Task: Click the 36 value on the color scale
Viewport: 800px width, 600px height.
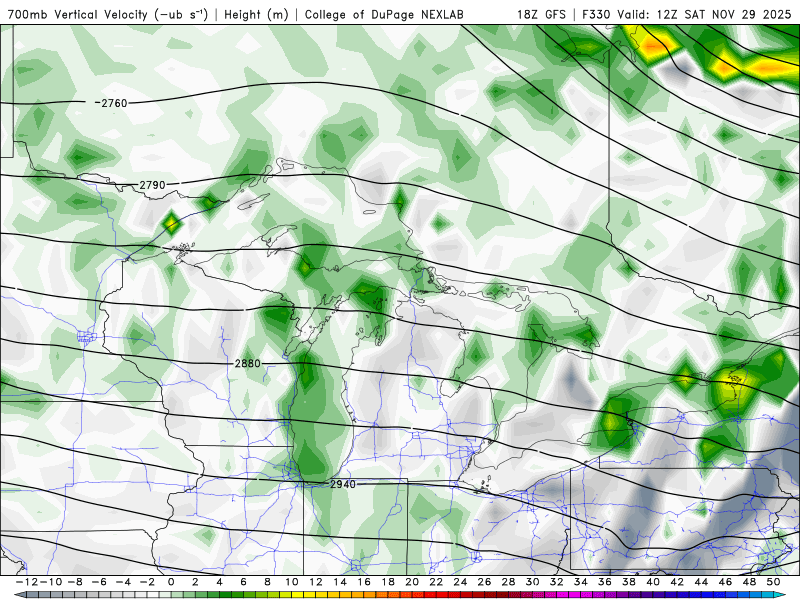Action: click(605, 582)
